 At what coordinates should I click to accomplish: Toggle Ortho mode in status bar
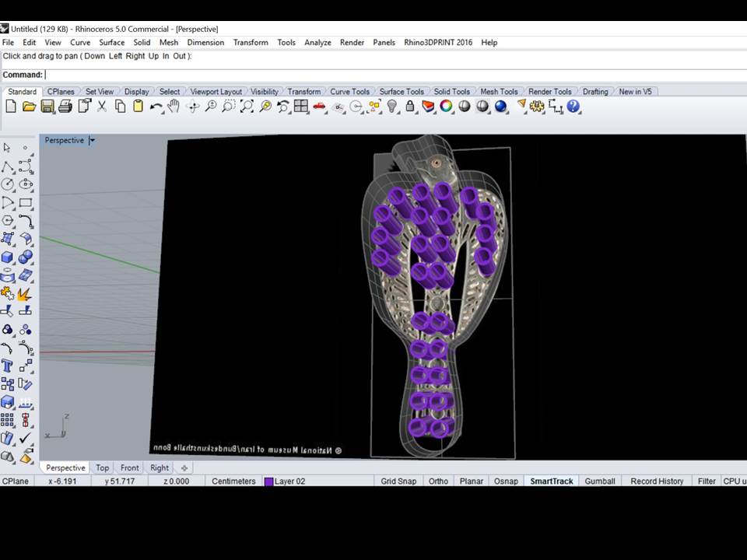pos(438,481)
